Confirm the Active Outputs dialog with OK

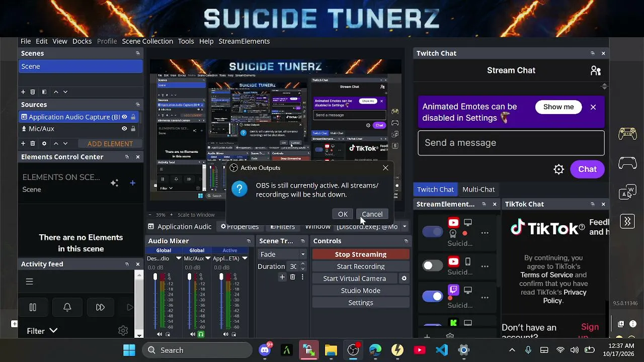coord(343,214)
